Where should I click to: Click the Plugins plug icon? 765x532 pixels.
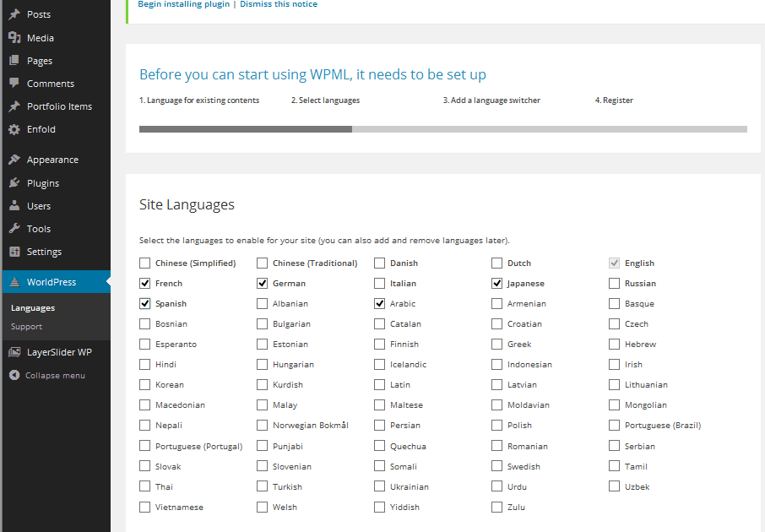(14, 183)
